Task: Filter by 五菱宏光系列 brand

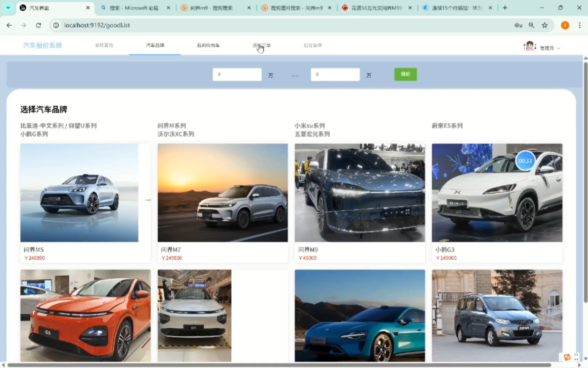Action: [312, 134]
